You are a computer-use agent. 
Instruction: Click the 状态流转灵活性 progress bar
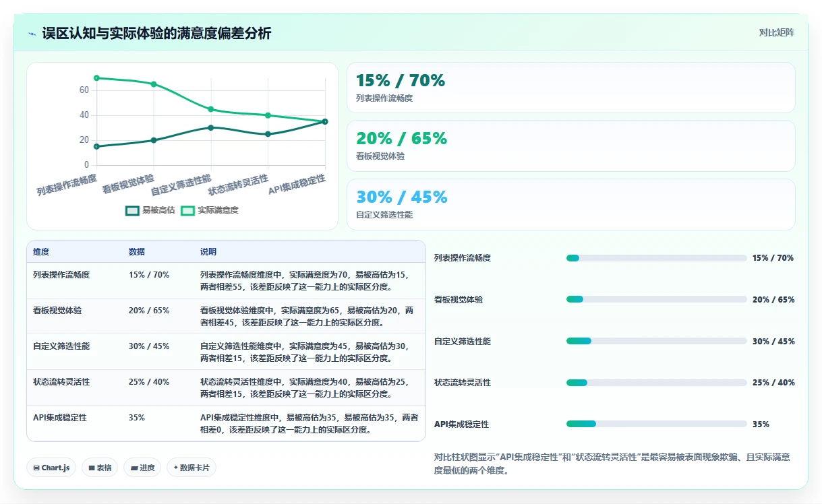click(x=656, y=383)
